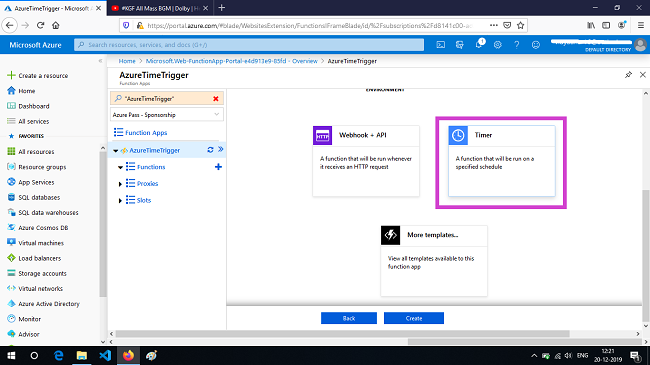Refresh the AzureTimeTrigger function app

[210, 150]
